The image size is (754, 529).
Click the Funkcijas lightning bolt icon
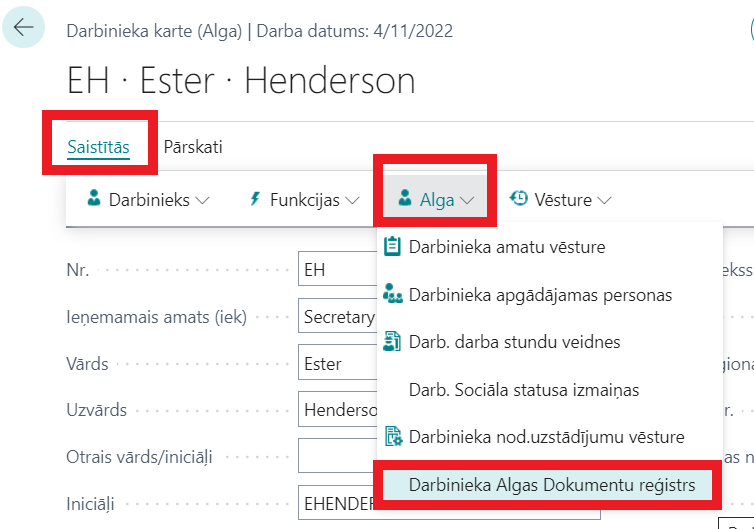tap(255, 199)
